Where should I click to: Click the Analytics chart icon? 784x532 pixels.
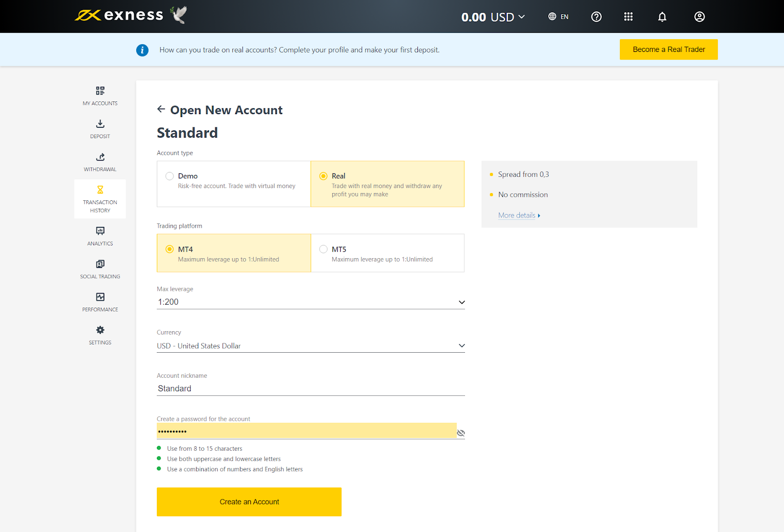(100, 231)
